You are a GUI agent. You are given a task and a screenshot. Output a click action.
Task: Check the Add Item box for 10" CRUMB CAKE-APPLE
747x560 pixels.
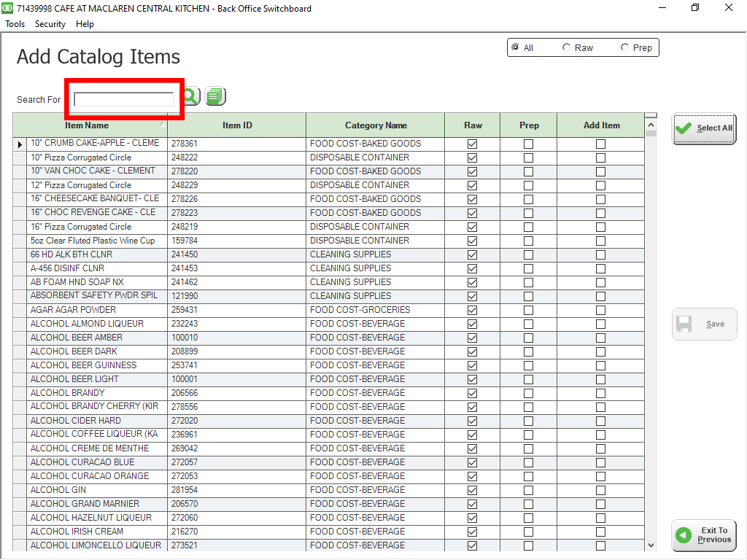(600, 144)
